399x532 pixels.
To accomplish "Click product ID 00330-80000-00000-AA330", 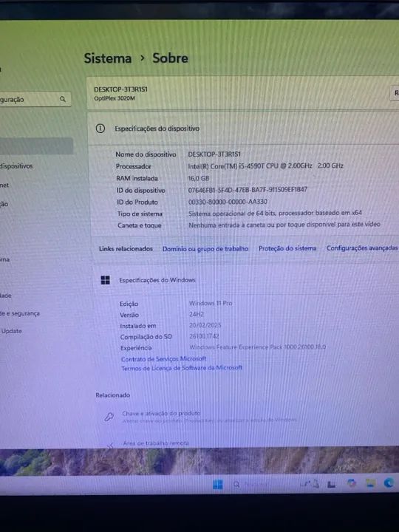I will tap(228, 202).
